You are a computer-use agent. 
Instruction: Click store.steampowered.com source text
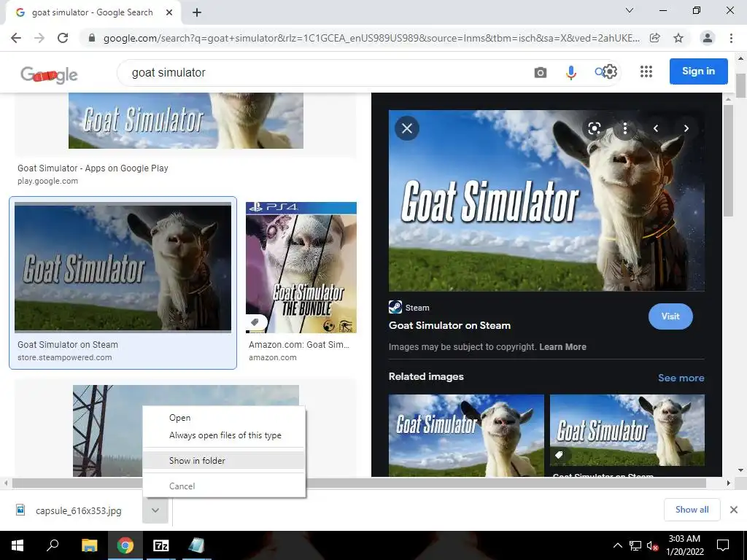(x=65, y=357)
